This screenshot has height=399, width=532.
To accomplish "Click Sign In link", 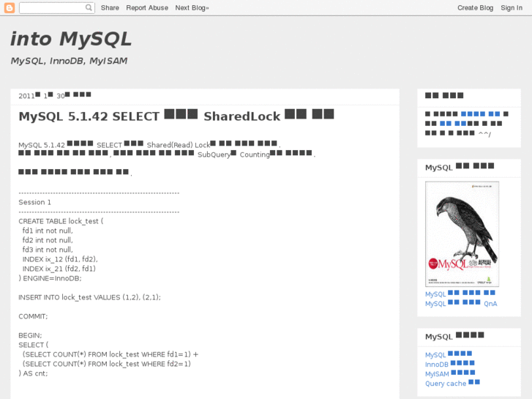I will click(512, 8).
